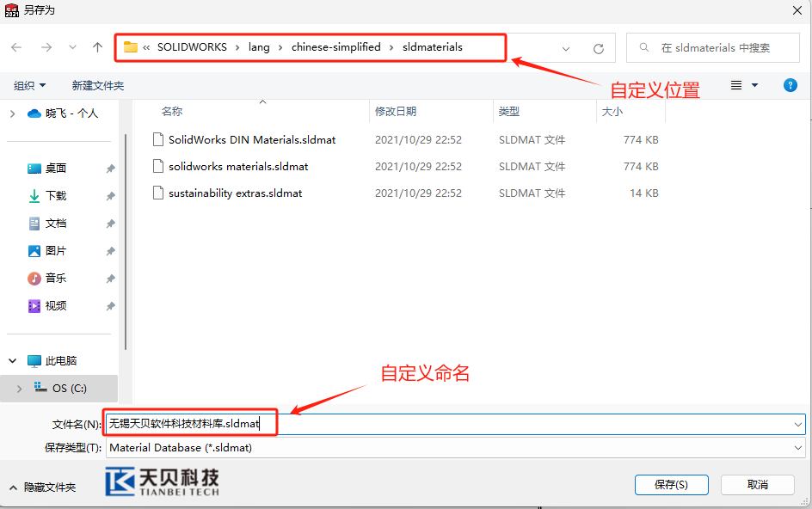Screen dimensions: 812x509
Task: Expand the OS (C:) drive node
Action: [x=20, y=389]
